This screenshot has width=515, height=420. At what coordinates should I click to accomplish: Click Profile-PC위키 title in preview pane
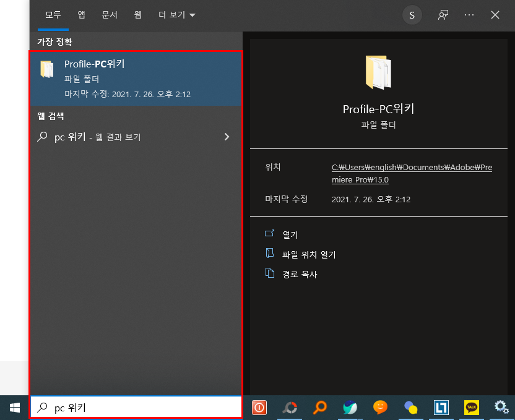tap(378, 109)
